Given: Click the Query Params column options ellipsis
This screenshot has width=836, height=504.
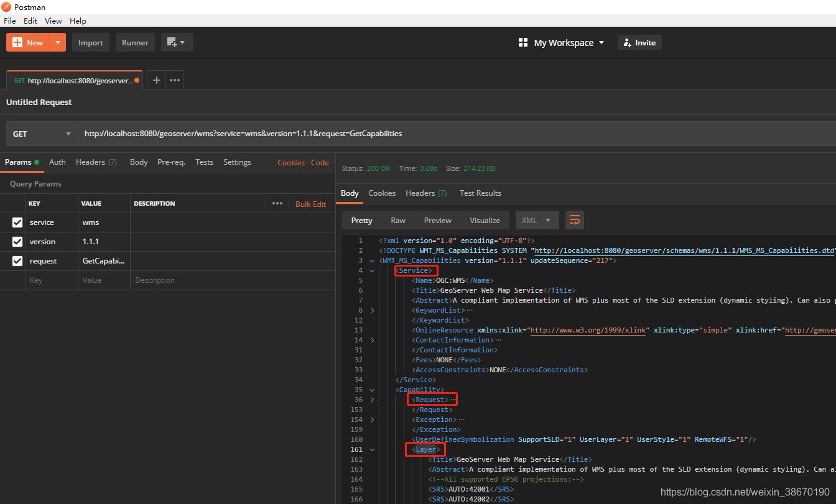Looking at the screenshot, I should tap(277, 204).
